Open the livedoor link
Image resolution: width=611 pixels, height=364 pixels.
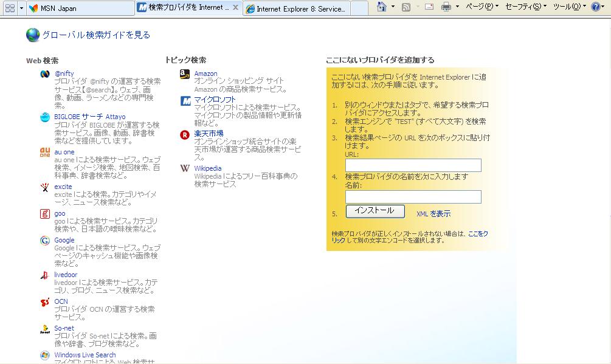(66, 275)
